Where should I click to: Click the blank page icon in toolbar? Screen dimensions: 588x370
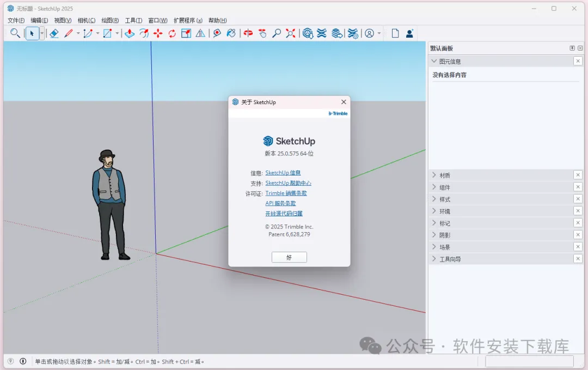pyautogui.click(x=395, y=33)
